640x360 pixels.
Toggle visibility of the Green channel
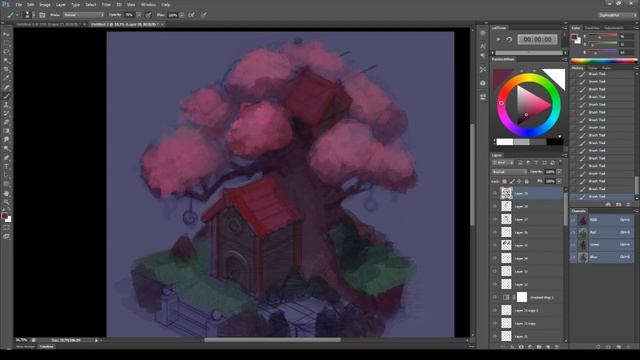[x=573, y=245]
